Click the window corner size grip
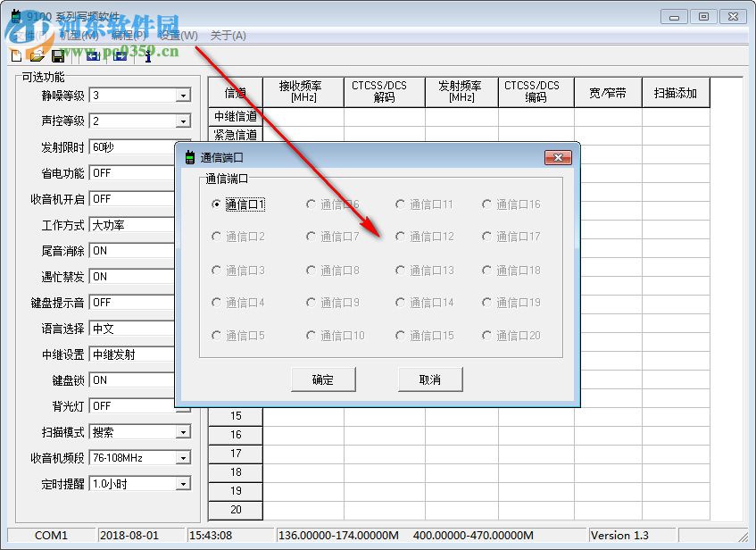This screenshot has width=756, height=550. click(x=743, y=536)
